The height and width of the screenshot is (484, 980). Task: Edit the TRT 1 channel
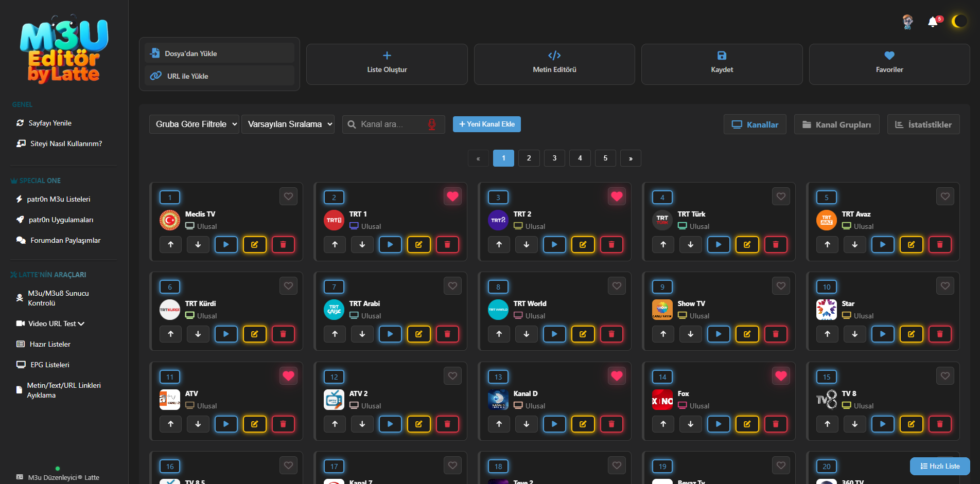point(418,244)
